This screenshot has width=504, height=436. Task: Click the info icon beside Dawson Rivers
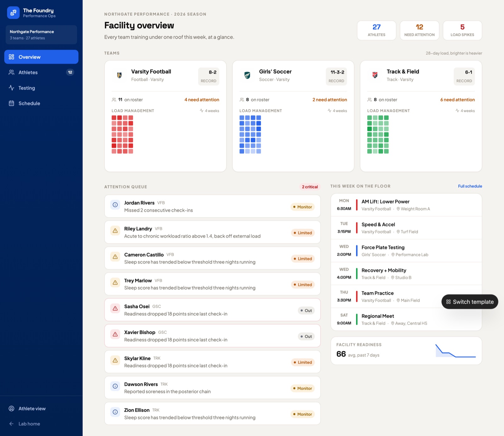[115, 386]
